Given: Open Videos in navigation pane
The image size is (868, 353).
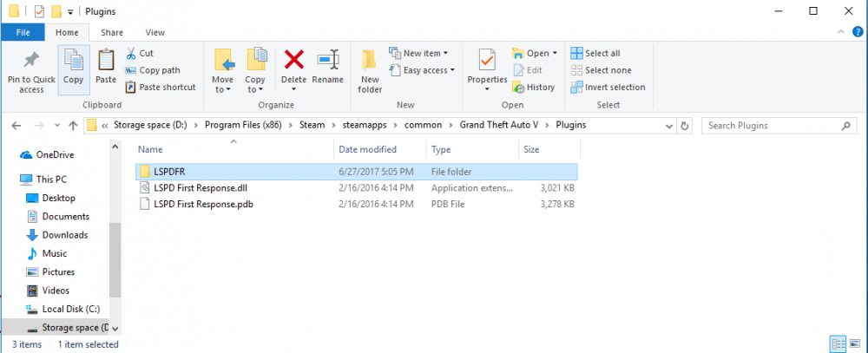Looking at the screenshot, I should [48, 290].
